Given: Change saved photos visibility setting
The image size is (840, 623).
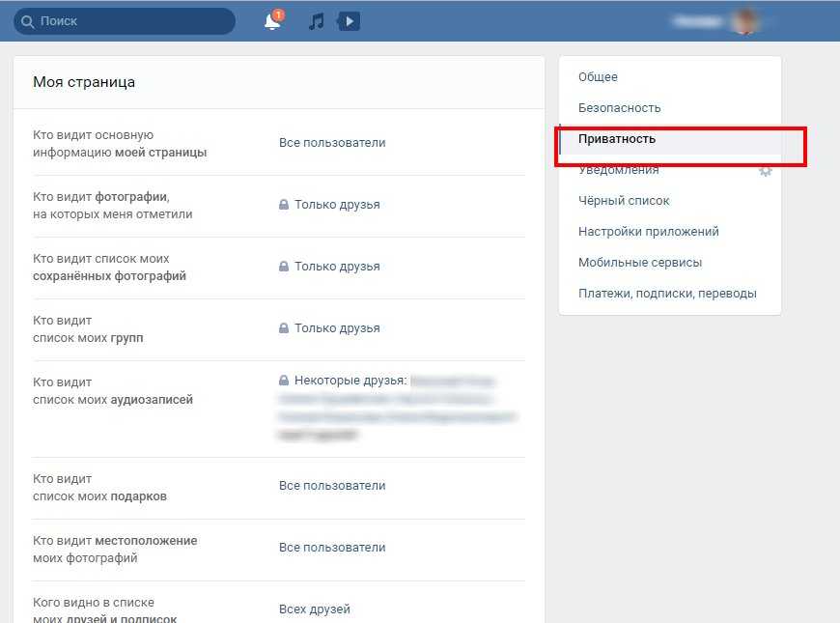Looking at the screenshot, I should pyautogui.click(x=336, y=267).
